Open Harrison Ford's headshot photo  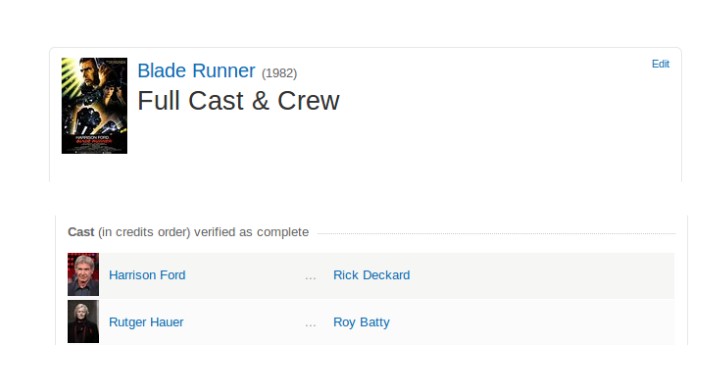point(83,274)
